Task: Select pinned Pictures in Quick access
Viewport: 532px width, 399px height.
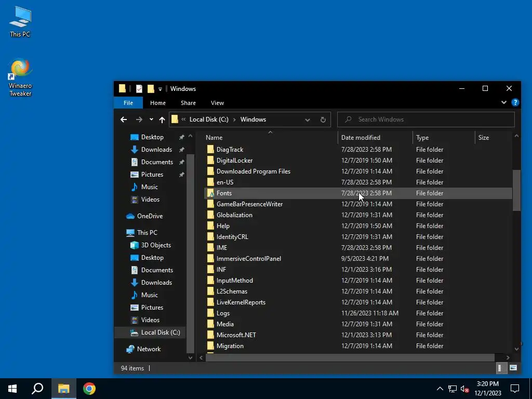Action: pyautogui.click(x=152, y=175)
